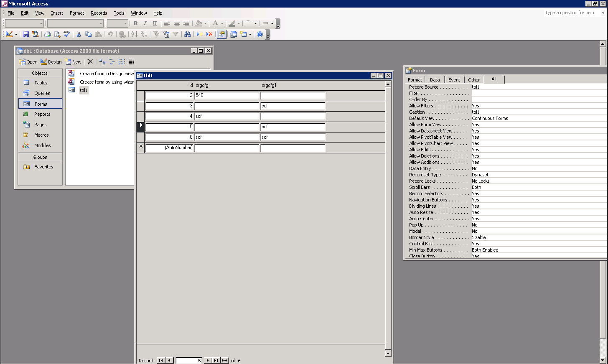
Task: Click the Delete Record toolbar icon
Action: tap(209, 34)
